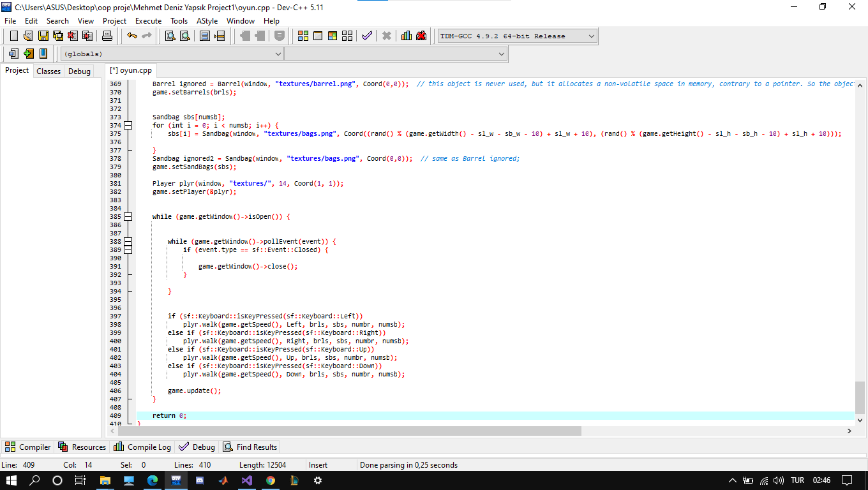
Task: Switch to the Debug panel at bottom
Action: (x=196, y=447)
